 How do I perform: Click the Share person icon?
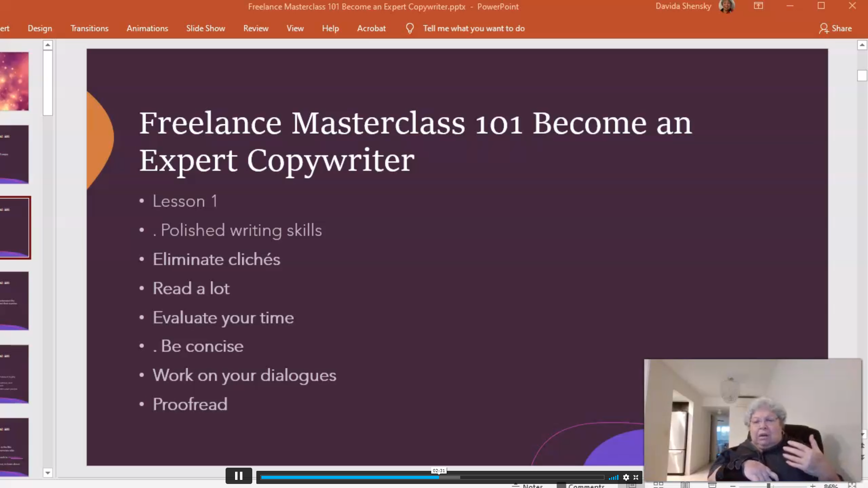(823, 28)
